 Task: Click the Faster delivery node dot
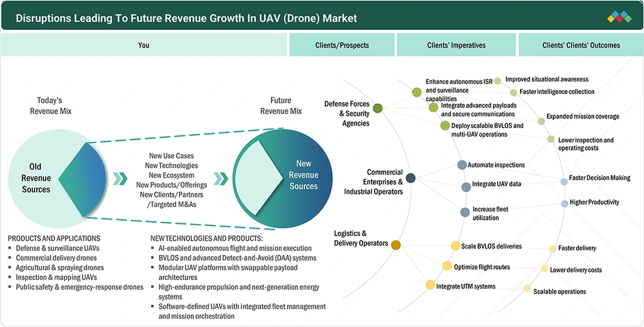[x=553, y=249]
